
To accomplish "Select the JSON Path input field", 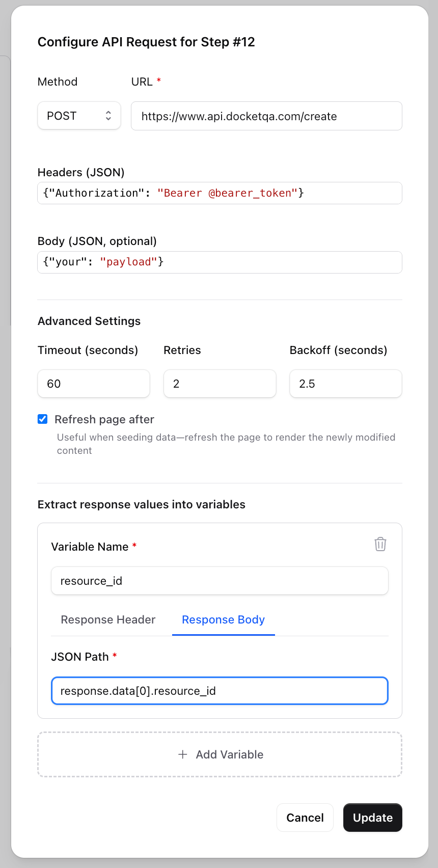I will [x=220, y=691].
